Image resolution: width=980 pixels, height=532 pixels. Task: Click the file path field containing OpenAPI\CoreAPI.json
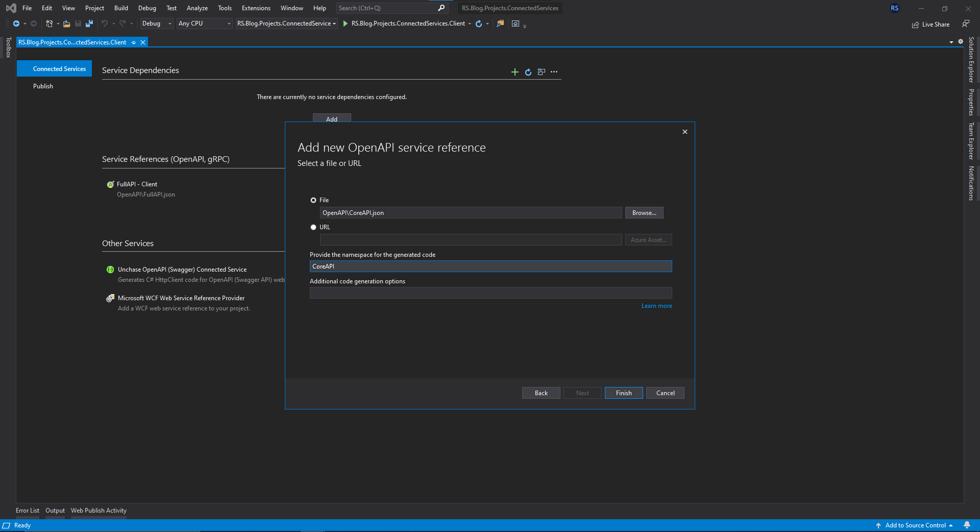tap(471, 213)
